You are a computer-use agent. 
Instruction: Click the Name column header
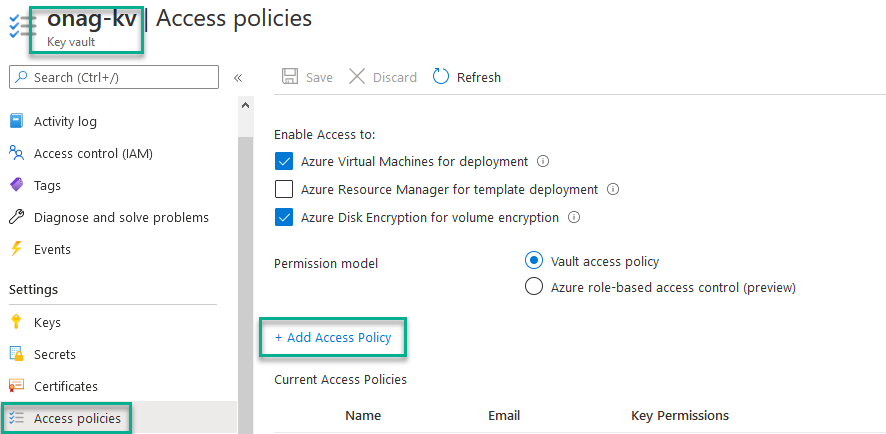tap(363, 416)
